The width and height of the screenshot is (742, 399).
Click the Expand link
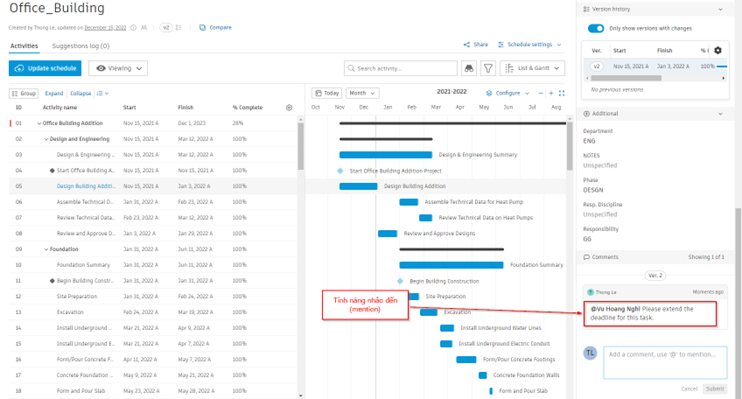(x=54, y=93)
